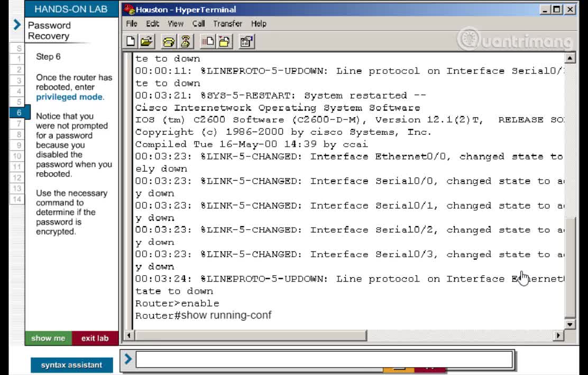This screenshot has width=588, height=375.
Task: Click the 'Compiled Tue 16-May-00' terminal line
Action: click(x=252, y=144)
